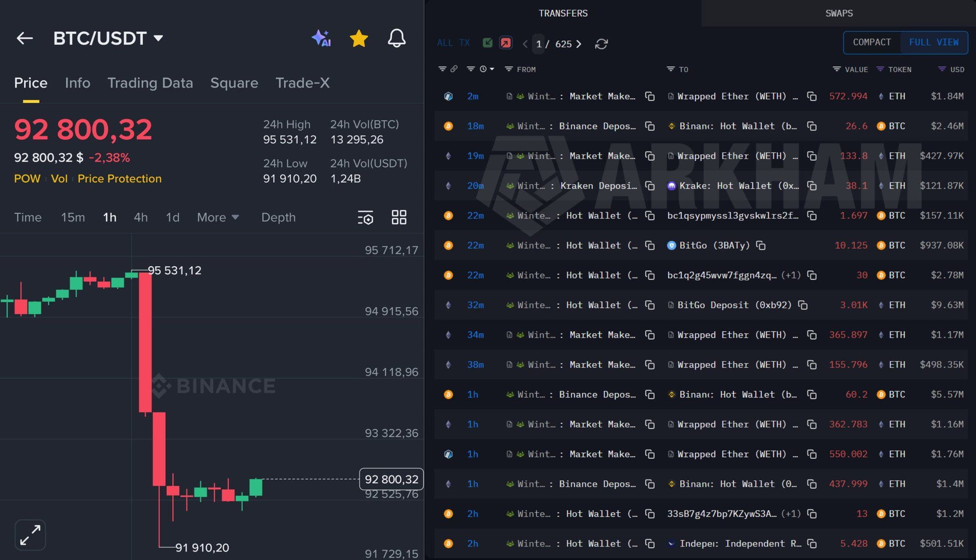Click the page number input field

(539, 44)
